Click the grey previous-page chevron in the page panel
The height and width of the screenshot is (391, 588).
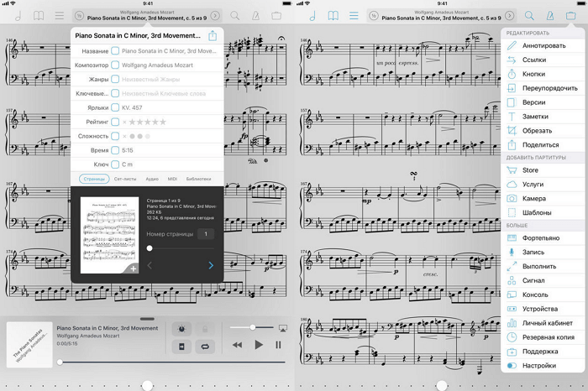(150, 265)
